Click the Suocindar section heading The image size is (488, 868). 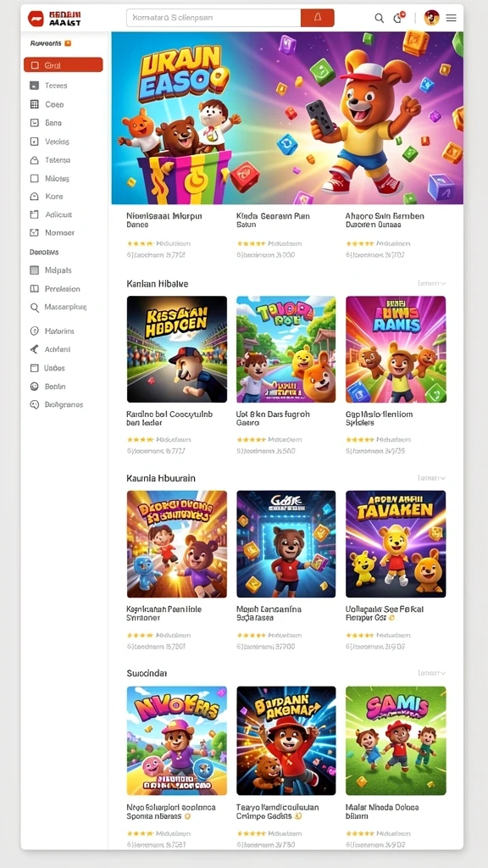pos(147,672)
